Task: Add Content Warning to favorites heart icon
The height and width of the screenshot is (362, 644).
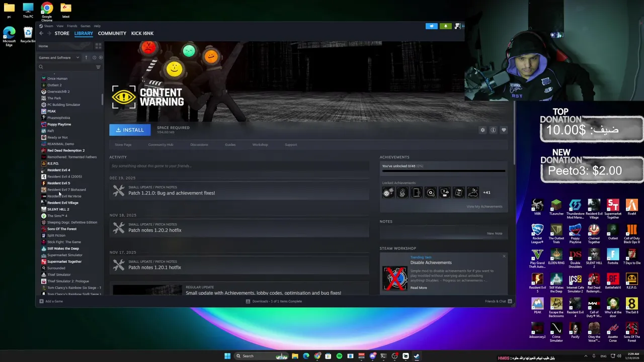Action: click(x=504, y=130)
